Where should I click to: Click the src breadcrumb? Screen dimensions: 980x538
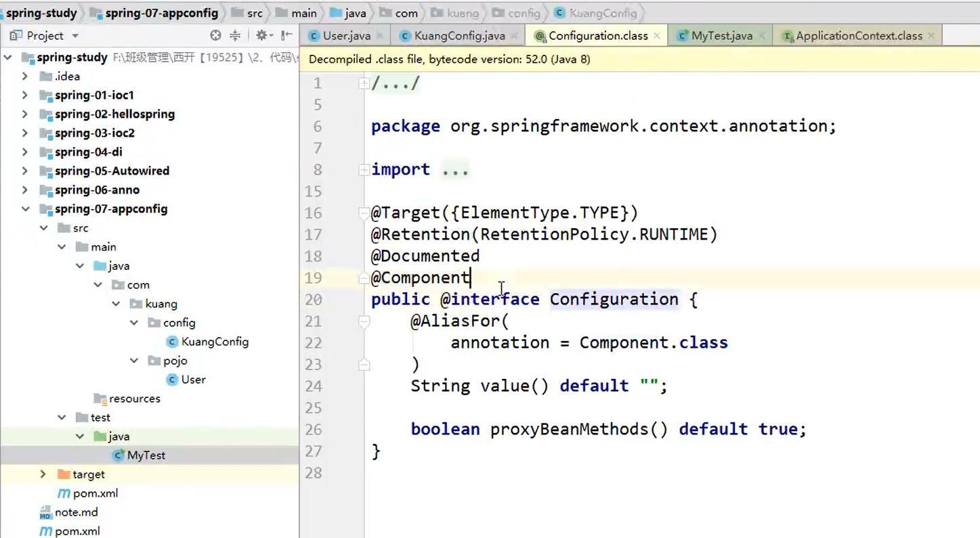tap(247, 13)
